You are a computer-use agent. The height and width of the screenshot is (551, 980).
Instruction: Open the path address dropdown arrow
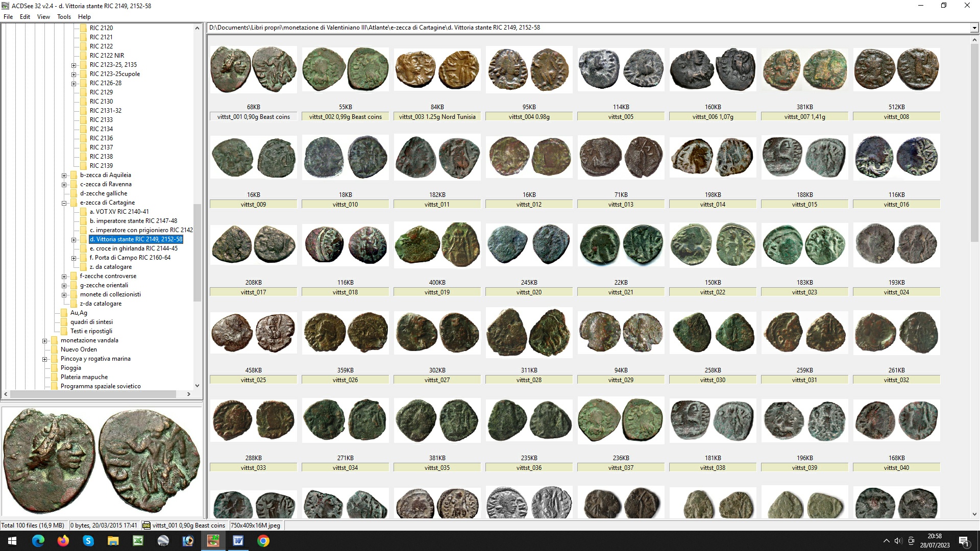(974, 28)
